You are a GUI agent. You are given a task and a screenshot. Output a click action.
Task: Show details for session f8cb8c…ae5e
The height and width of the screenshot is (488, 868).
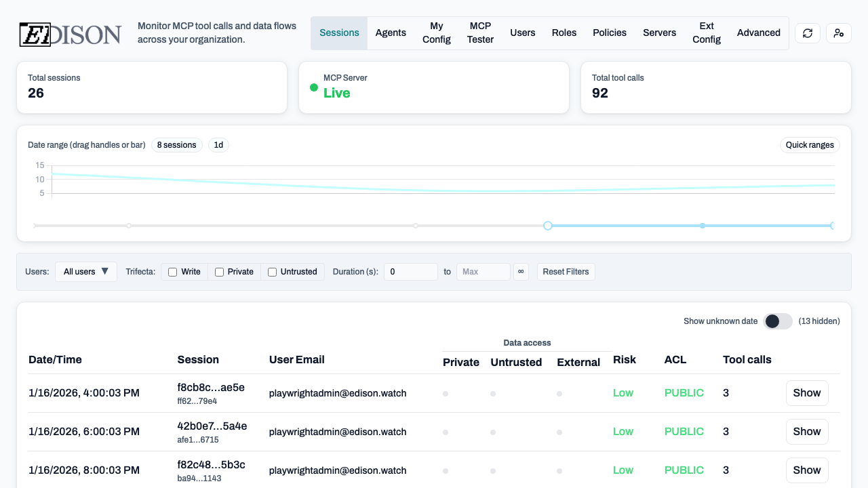point(806,393)
